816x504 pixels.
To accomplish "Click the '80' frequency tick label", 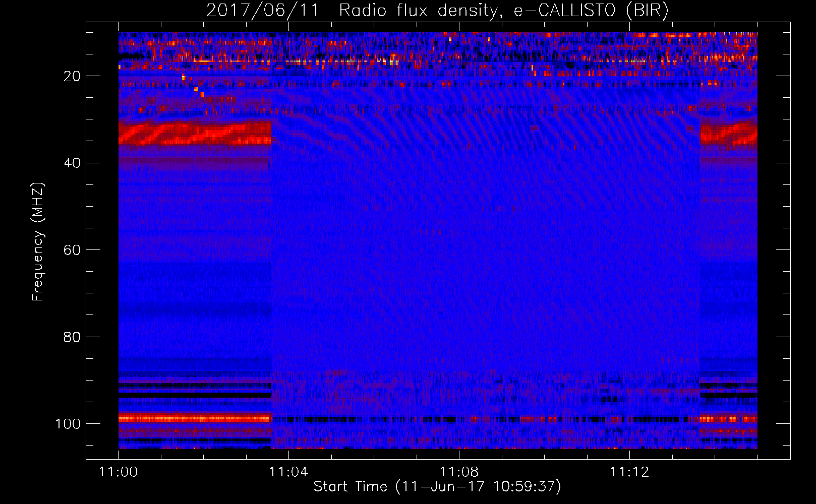I will [72, 337].
